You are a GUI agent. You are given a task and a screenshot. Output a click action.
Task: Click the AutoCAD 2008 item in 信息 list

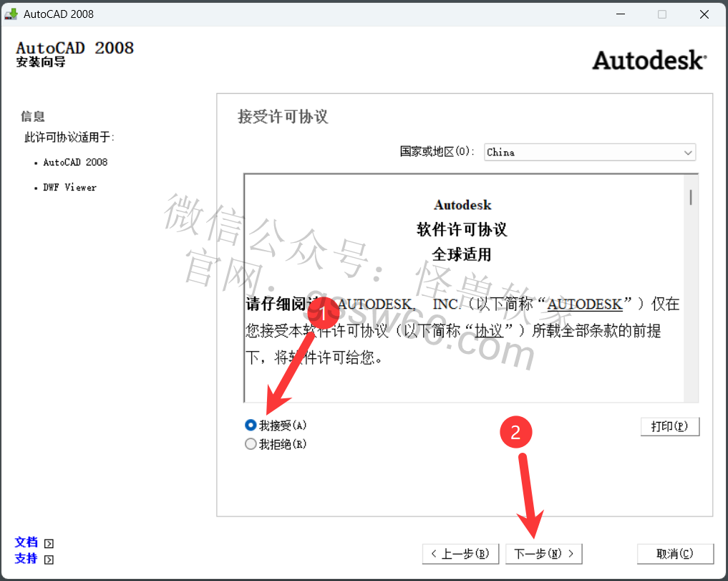(x=75, y=163)
